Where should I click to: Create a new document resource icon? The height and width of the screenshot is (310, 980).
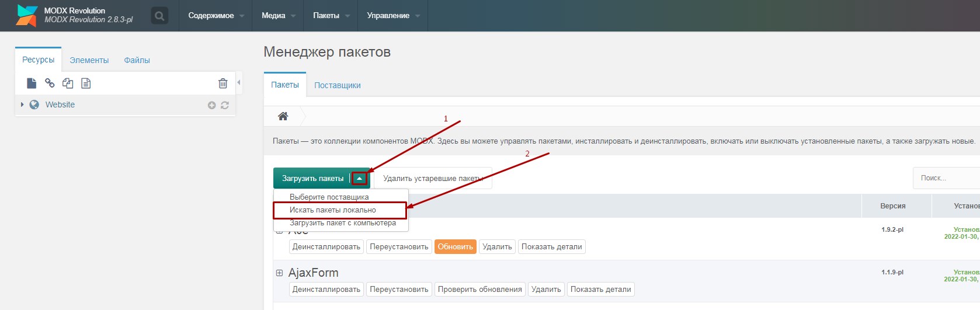click(32, 83)
